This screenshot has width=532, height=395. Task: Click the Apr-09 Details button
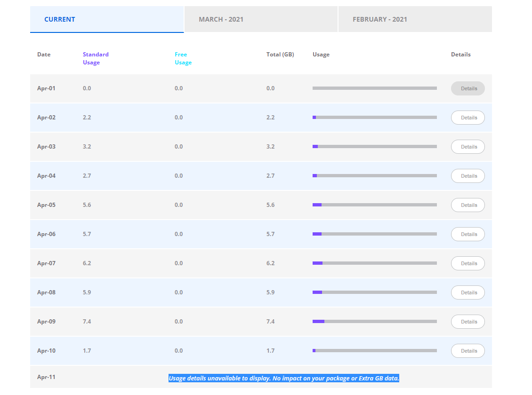pyautogui.click(x=468, y=322)
